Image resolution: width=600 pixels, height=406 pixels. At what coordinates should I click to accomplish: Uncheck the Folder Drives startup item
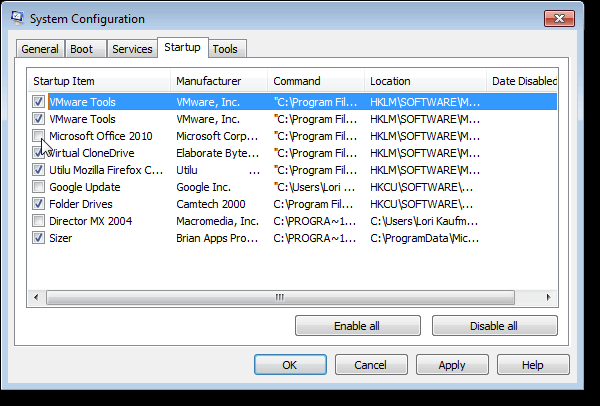[x=38, y=204]
